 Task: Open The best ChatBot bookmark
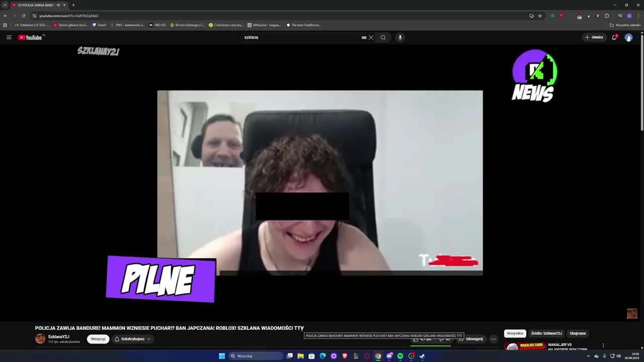tap(303, 25)
